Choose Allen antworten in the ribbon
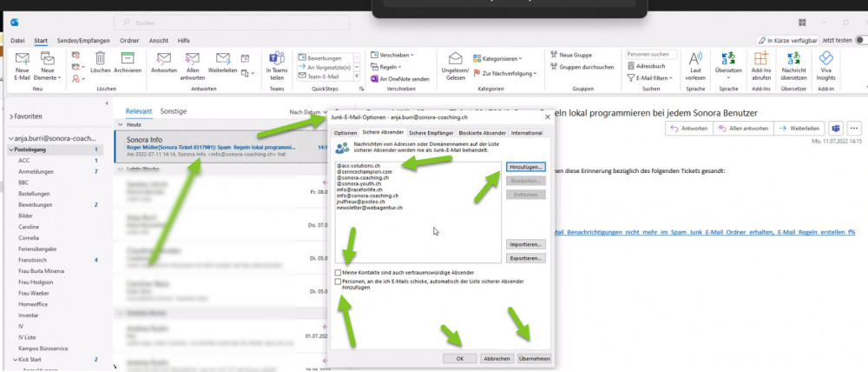 [x=192, y=67]
